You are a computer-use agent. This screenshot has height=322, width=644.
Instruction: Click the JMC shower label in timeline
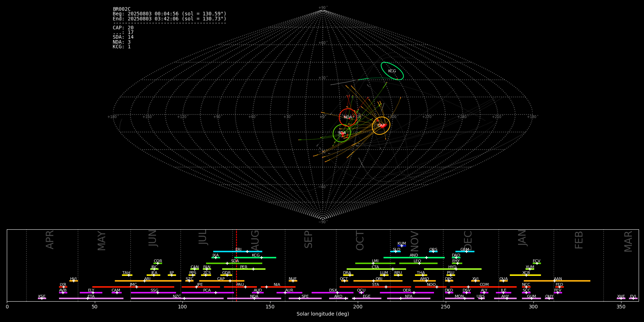tap(133, 285)
